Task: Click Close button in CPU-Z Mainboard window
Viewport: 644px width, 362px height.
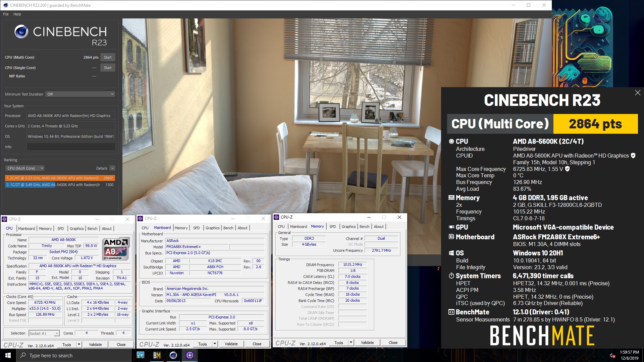Action: point(257,344)
